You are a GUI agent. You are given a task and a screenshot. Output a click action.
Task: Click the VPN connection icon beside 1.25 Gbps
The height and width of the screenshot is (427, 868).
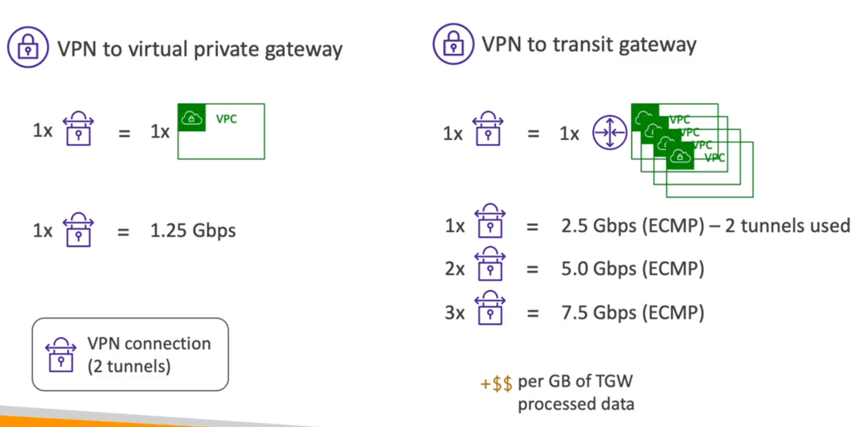click(x=78, y=228)
